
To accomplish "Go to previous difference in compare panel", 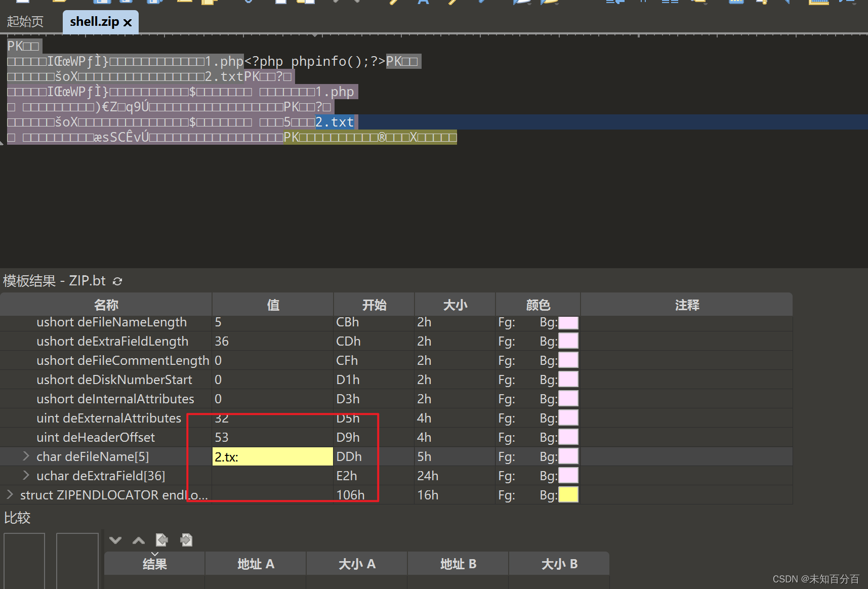I will (139, 540).
